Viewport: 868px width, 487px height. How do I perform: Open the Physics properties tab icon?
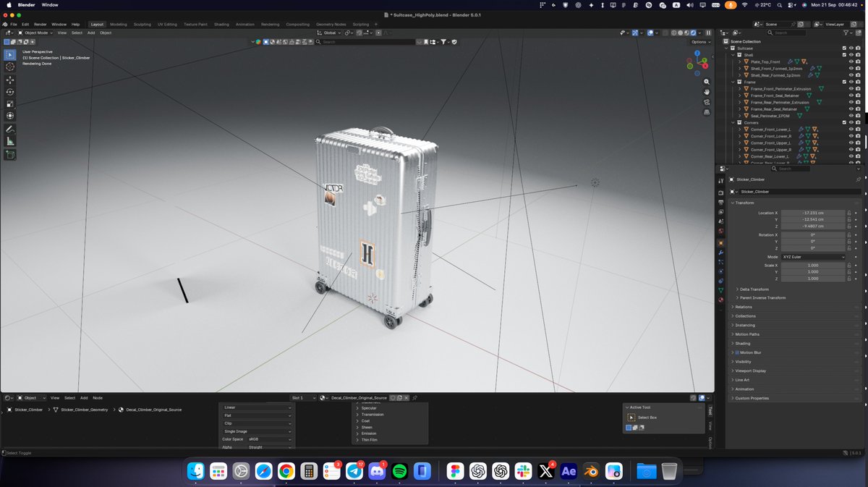[x=720, y=271]
